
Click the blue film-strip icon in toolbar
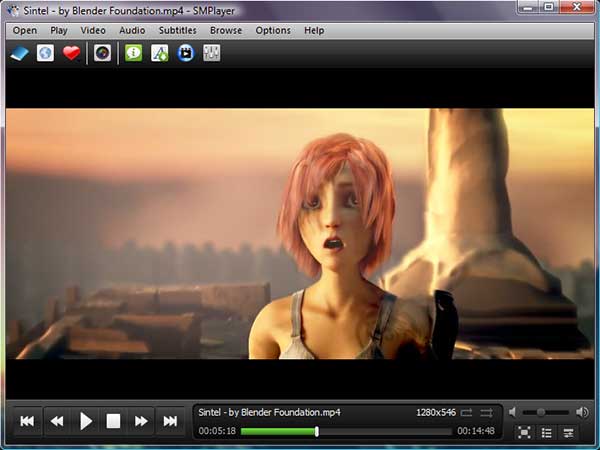pyautogui.click(x=185, y=53)
